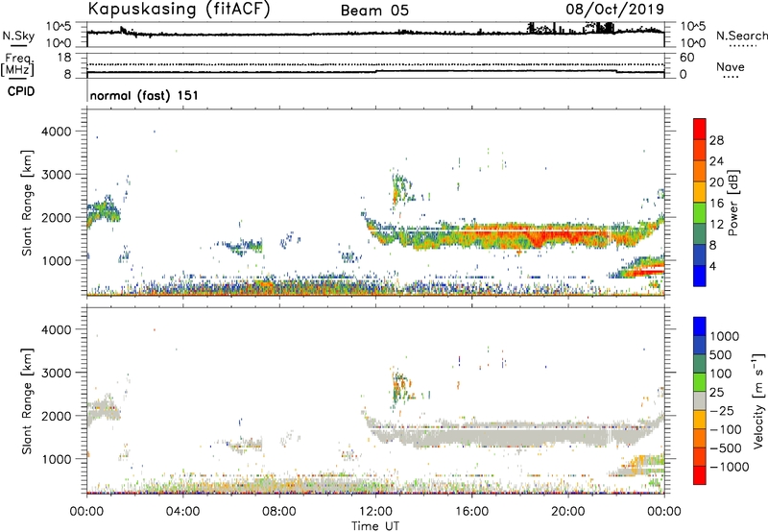Click the 'CPID' label
768x532 pixels.
(x=21, y=91)
